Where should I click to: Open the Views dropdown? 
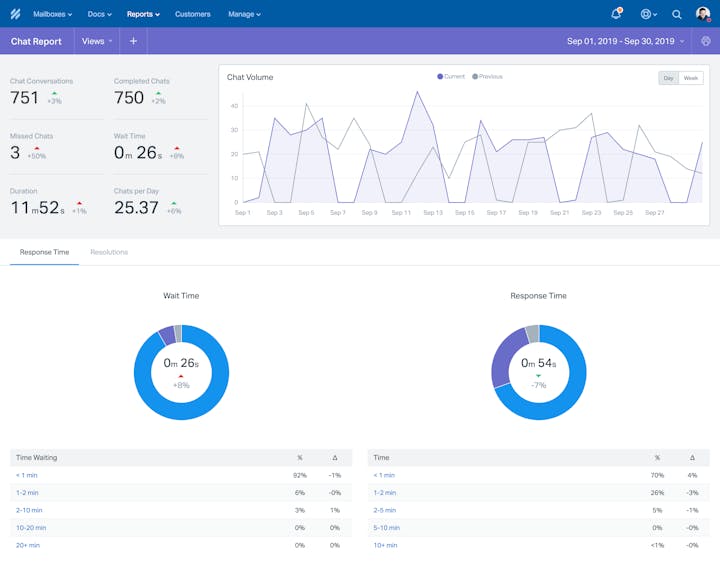pos(97,41)
